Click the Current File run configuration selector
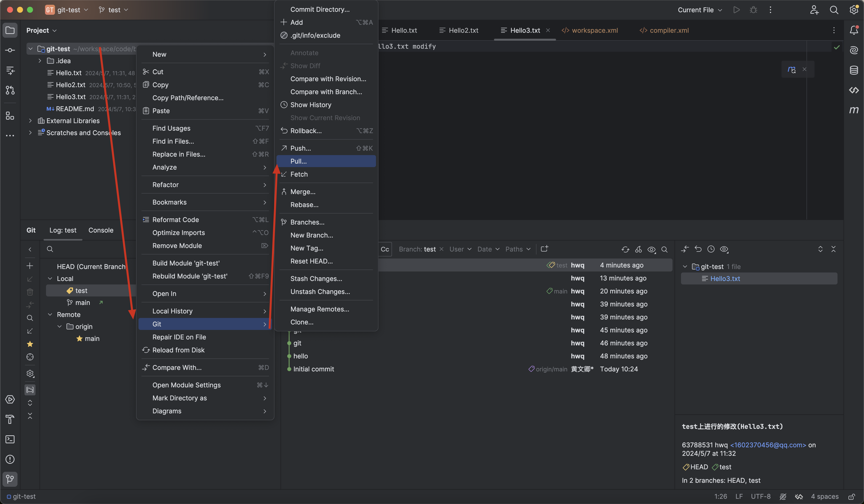The height and width of the screenshot is (504, 864). pyautogui.click(x=699, y=10)
